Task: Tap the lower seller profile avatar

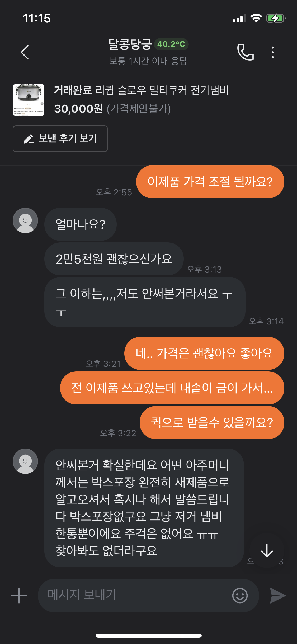Action: click(x=25, y=461)
